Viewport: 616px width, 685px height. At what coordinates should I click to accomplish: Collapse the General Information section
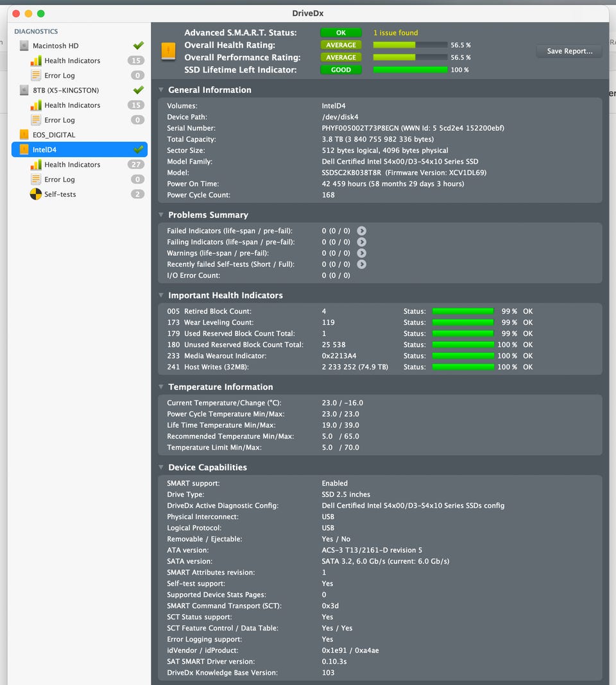161,90
